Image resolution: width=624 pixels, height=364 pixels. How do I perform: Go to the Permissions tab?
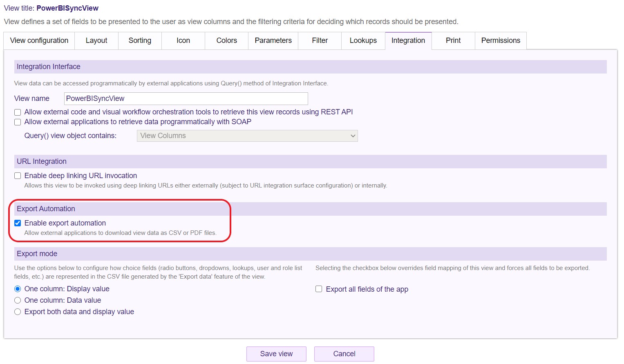click(x=501, y=41)
